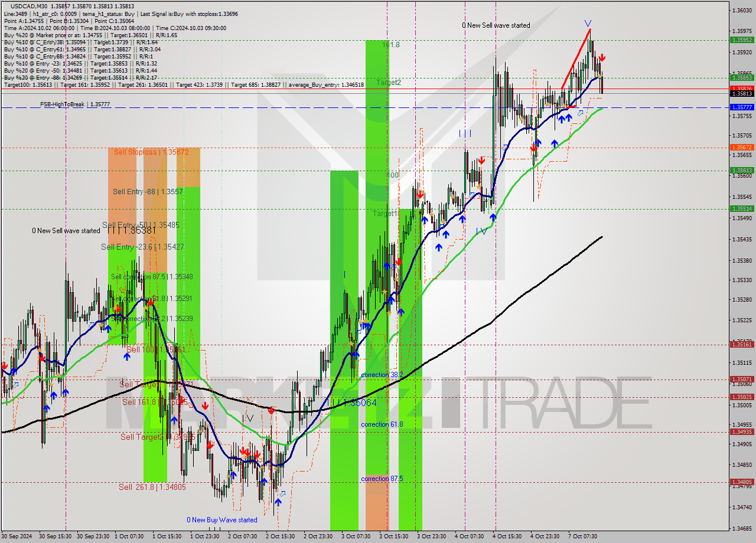Click the 'I I I 1.35381' wave label

(131, 231)
